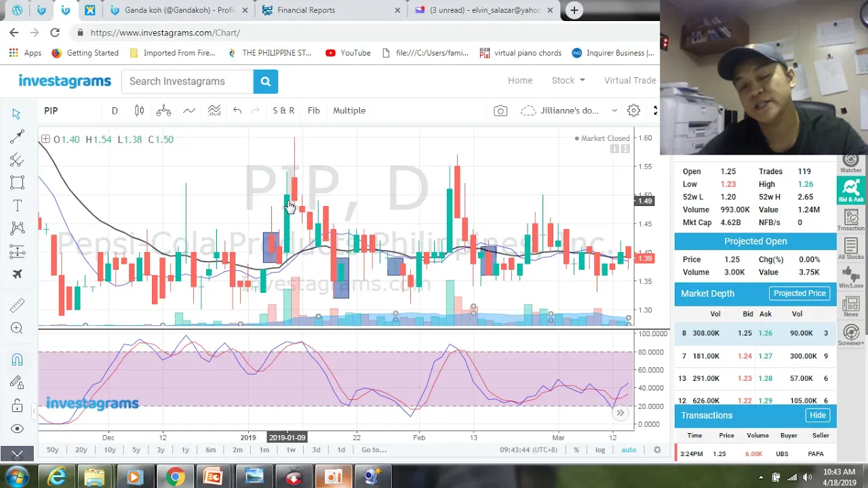The height and width of the screenshot is (488, 868).
Task: Set chart range to 50y
Action: coord(52,450)
